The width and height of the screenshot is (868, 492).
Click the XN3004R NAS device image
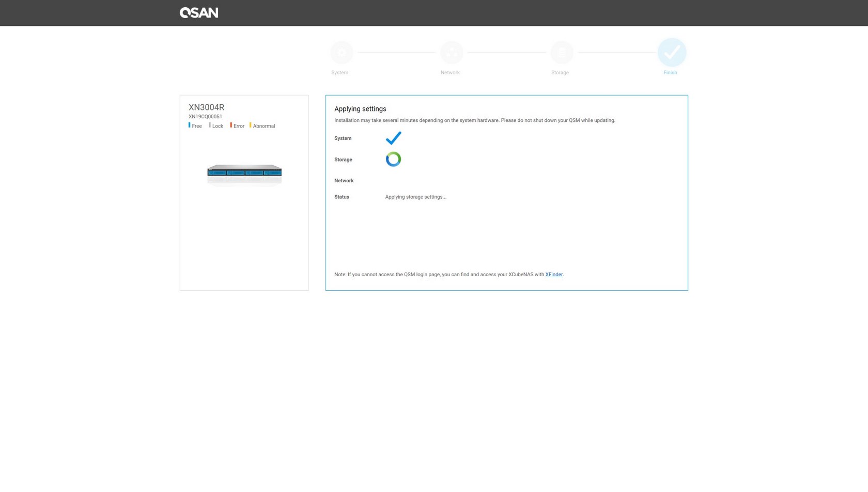click(244, 174)
